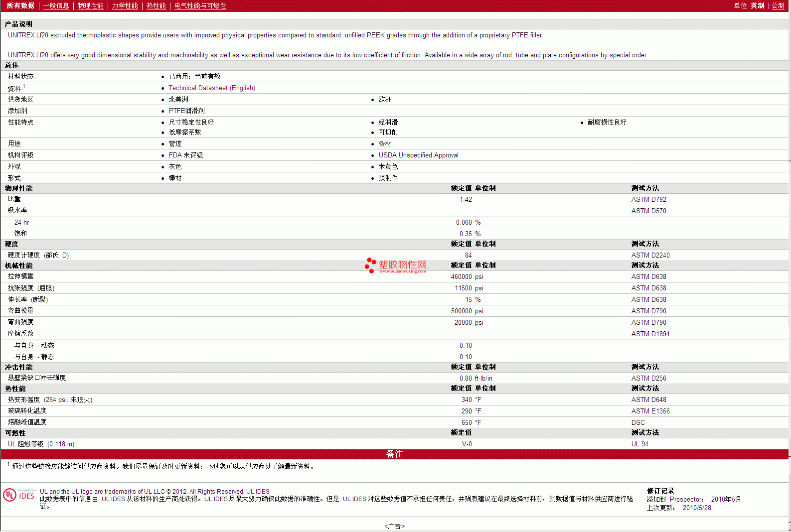Select hardness value 84
Screen dimensions: 791x532
coord(469,255)
